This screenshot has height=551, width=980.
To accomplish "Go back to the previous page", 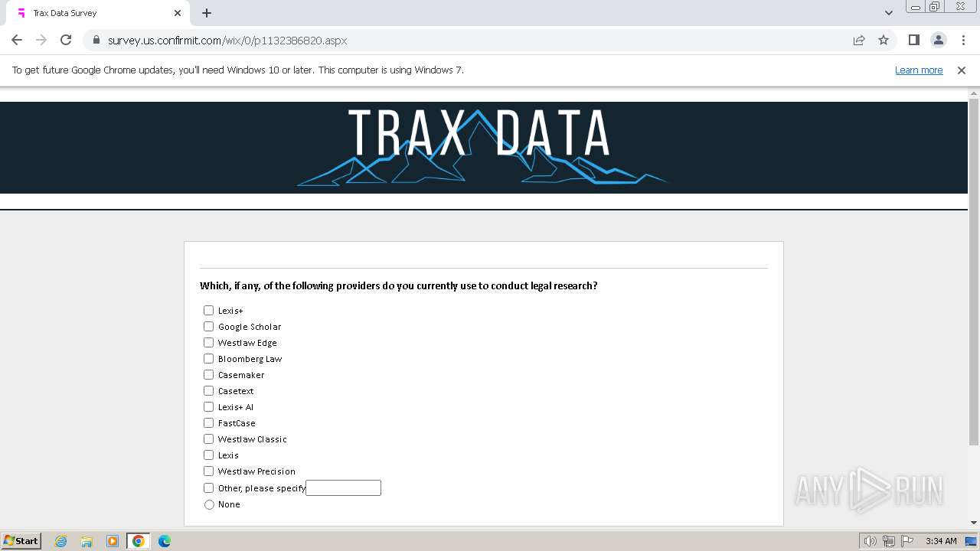I will [x=17, y=40].
